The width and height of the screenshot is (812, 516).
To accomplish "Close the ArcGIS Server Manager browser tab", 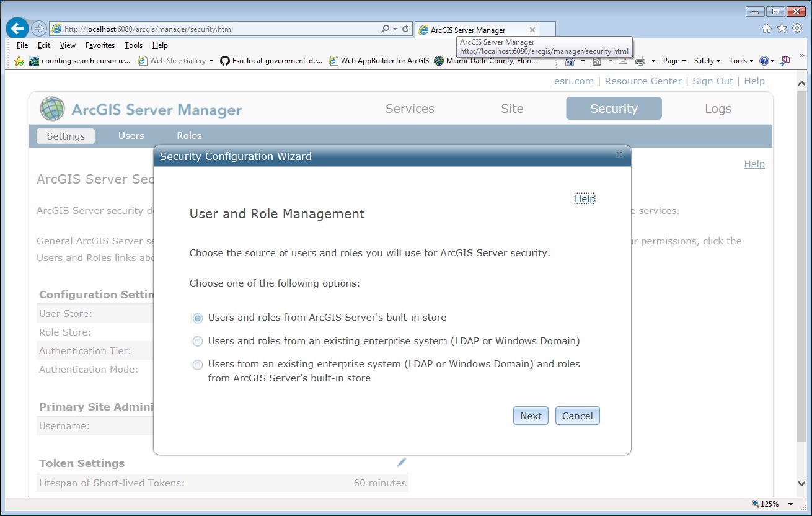I will point(532,30).
